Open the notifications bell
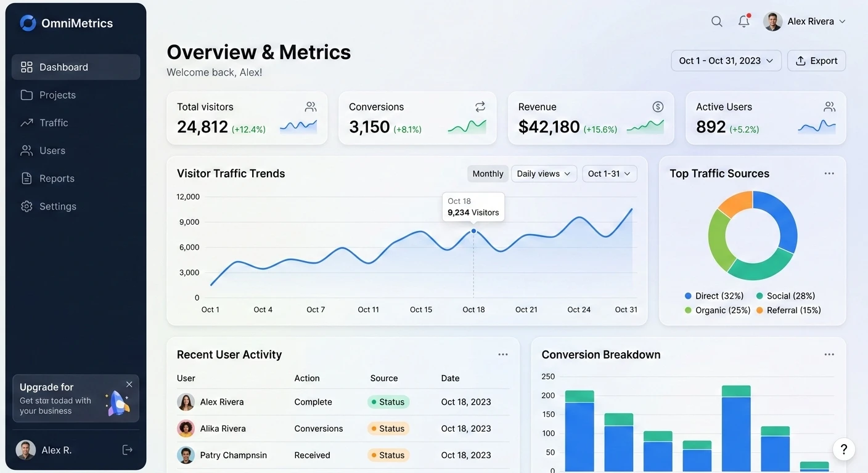The width and height of the screenshot is (868, 473). point(744,22)
